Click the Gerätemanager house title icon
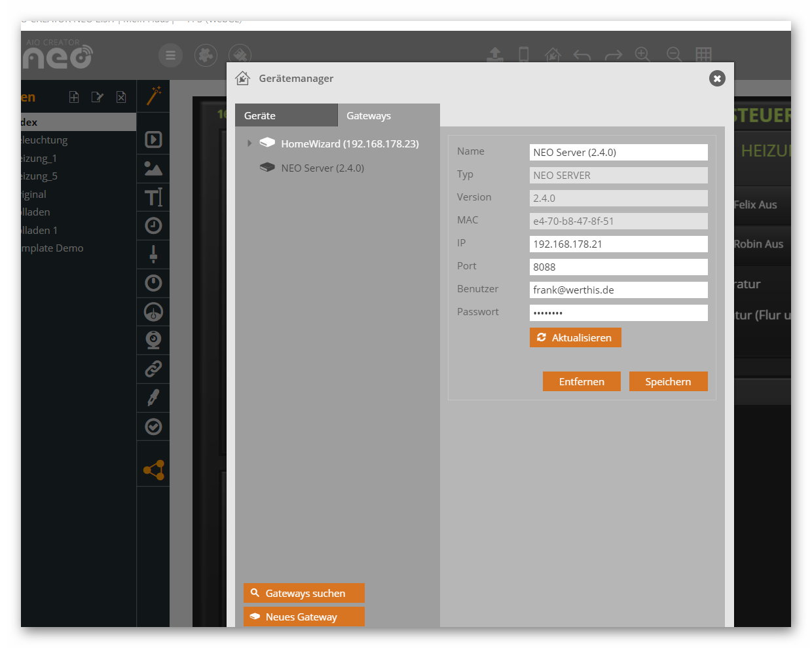Image resolution: width=812 pixels, height=648 pixels. [242, 79]
